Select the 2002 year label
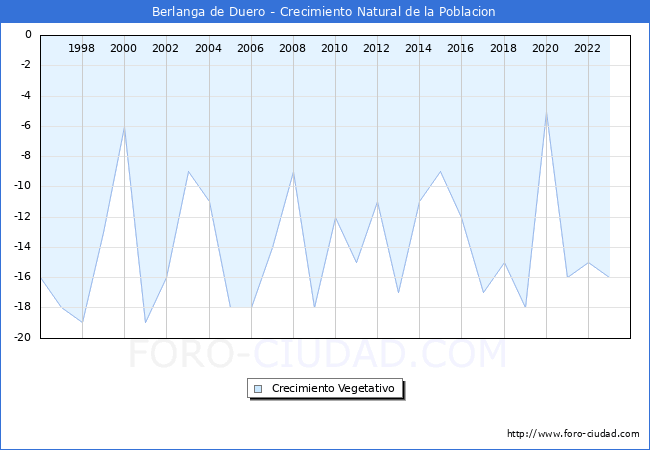650x450 pixels. [x=165, y=48]
